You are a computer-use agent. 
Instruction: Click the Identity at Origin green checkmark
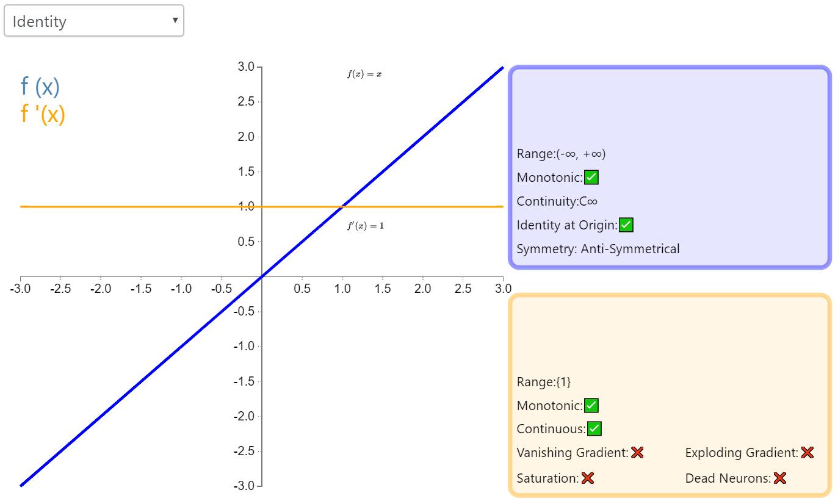(626, 225)
